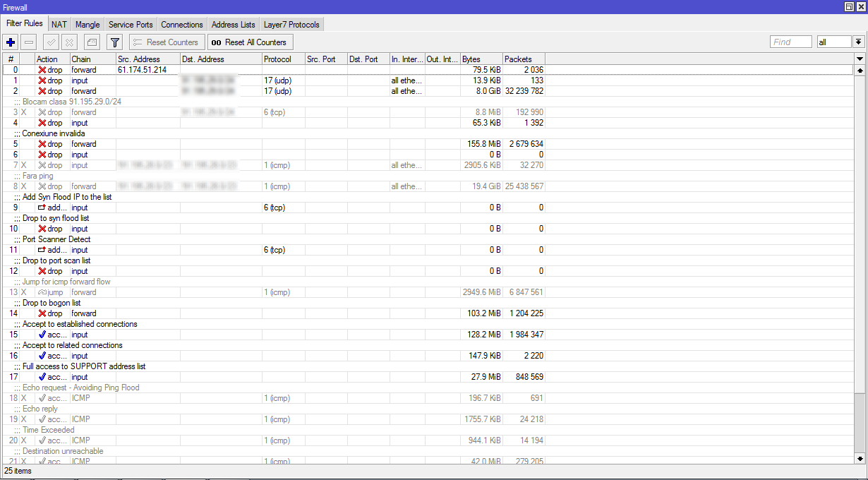868x480 pixels.
Task: Click drop icon in rule 10
Action: [x=42, y=229]
